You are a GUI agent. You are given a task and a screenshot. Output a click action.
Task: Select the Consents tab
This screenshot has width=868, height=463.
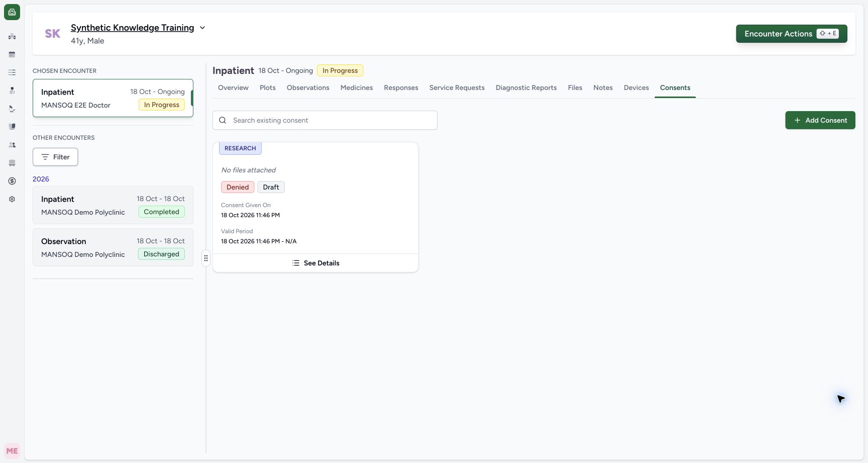(x=675, y=87)
